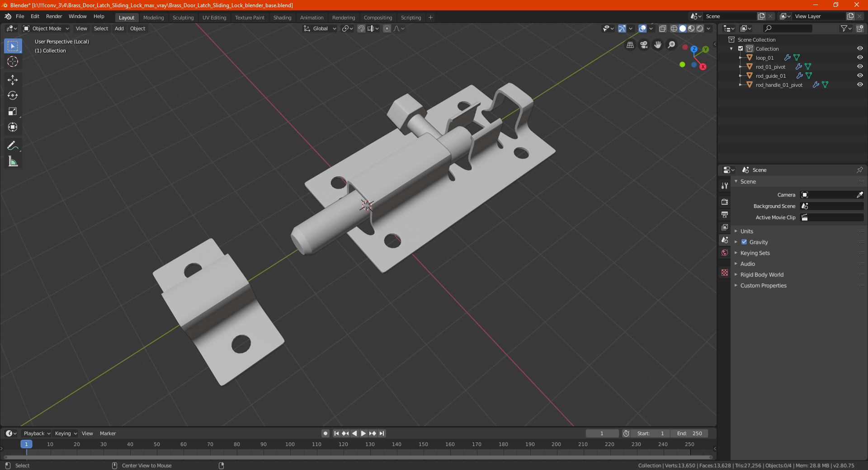868x470 pixels.
Task: Expand loop_01 tree item
Action: coord(740,58)
